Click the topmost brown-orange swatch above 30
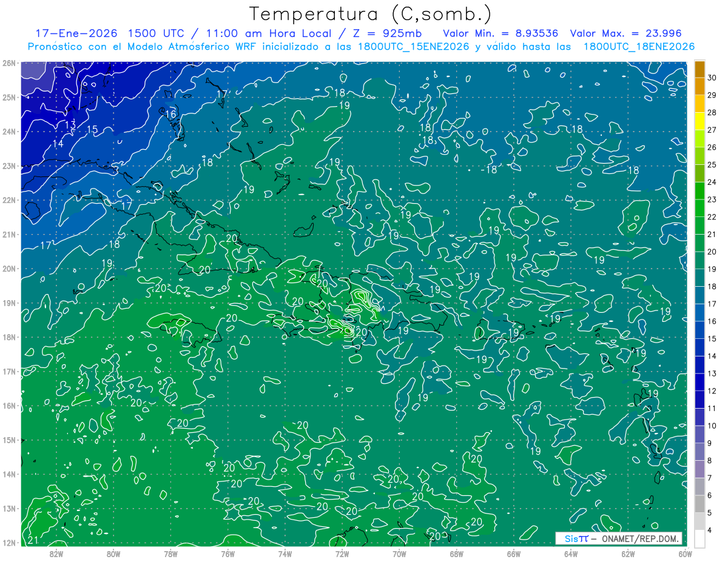This screenshot has width=728, height=562. coord(699,69)
